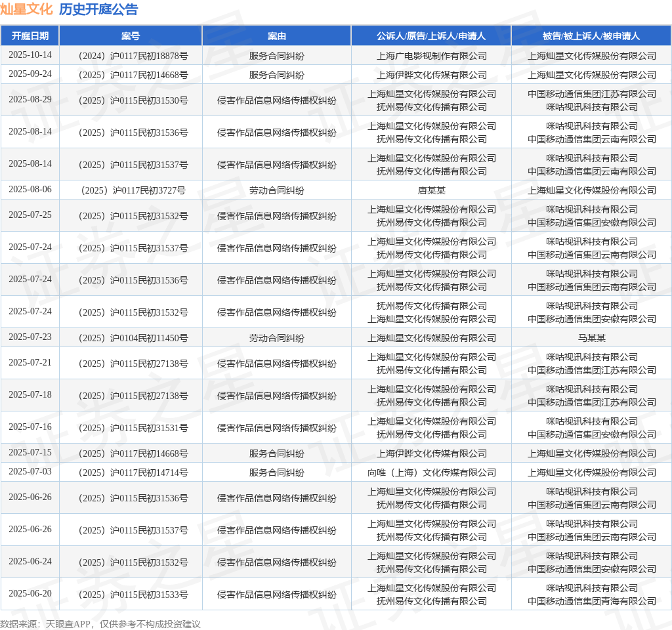
Task: Click 服务合同纠纷 in the 2025-07-15 row
Action: (277, 453)
